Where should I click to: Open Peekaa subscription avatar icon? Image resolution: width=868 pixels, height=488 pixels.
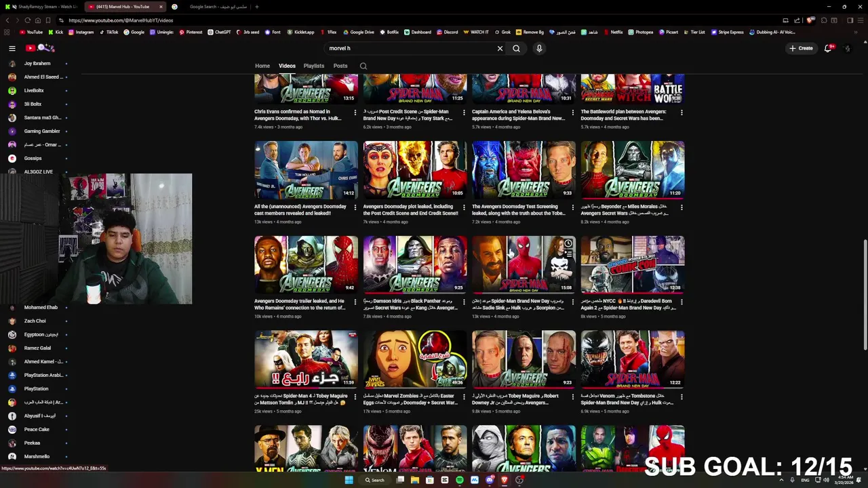coord(12,443)
